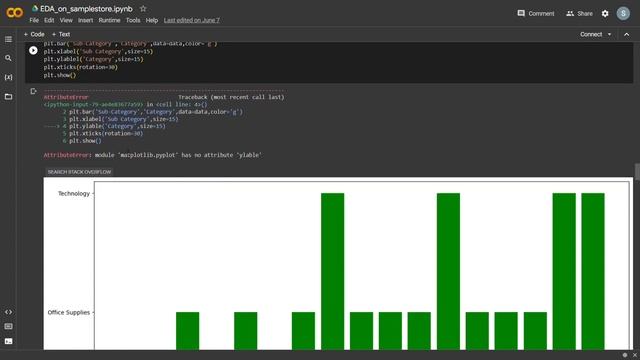Open the settings gear
The width and height of the screenshot is (640, 360).
pos(605,13)
